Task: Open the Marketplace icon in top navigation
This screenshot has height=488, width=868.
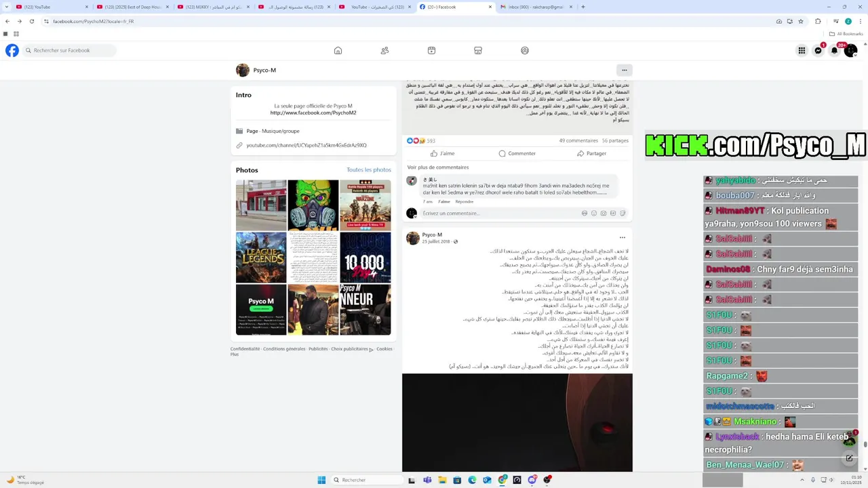Action: click(x=478, y=50)
